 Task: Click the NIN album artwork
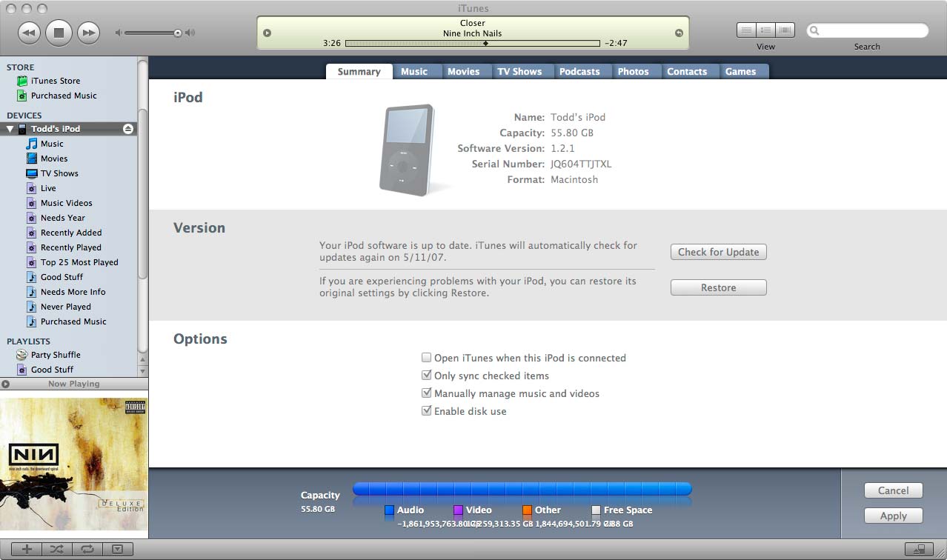tap(74, 464)
